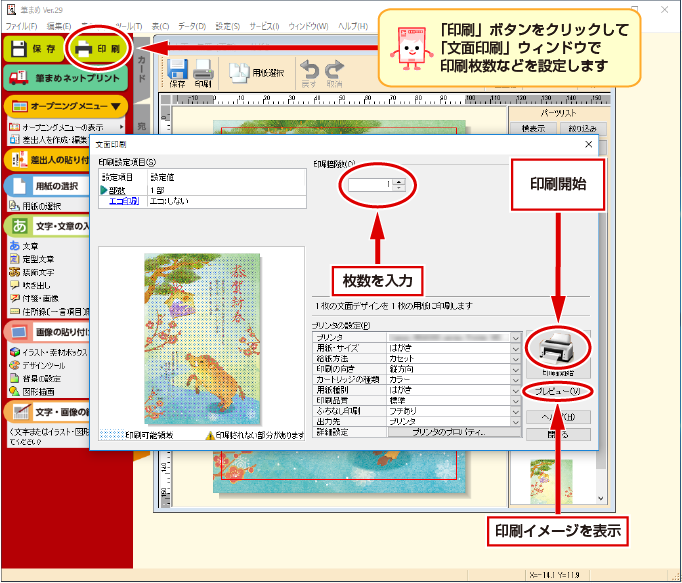Select the 付箋・画像 tool
Image resolution: width=682 pixels, height=583 pixels.
click(x=34, y=298)
